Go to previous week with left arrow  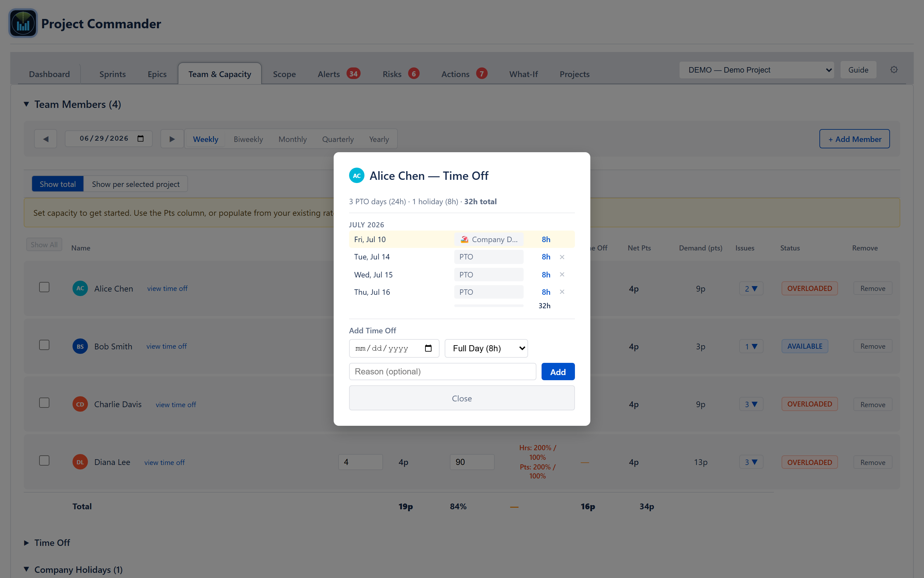[x=46, y=139]
